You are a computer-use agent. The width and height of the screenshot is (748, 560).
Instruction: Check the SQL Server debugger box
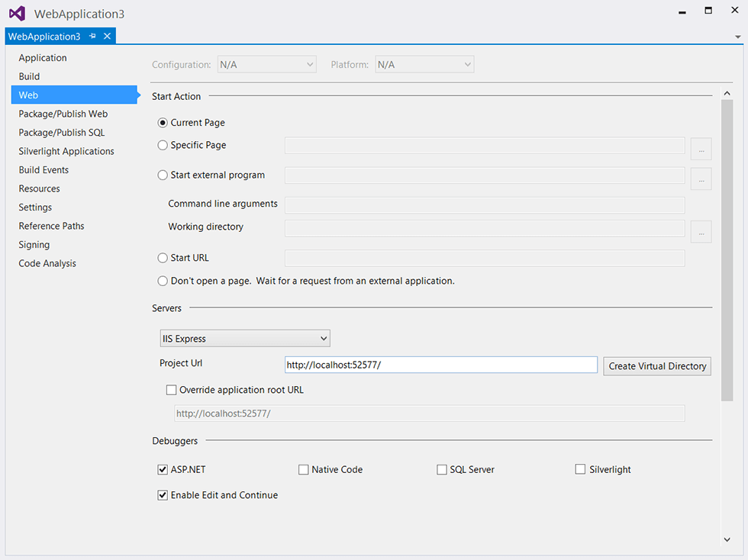tap(442, 470)
